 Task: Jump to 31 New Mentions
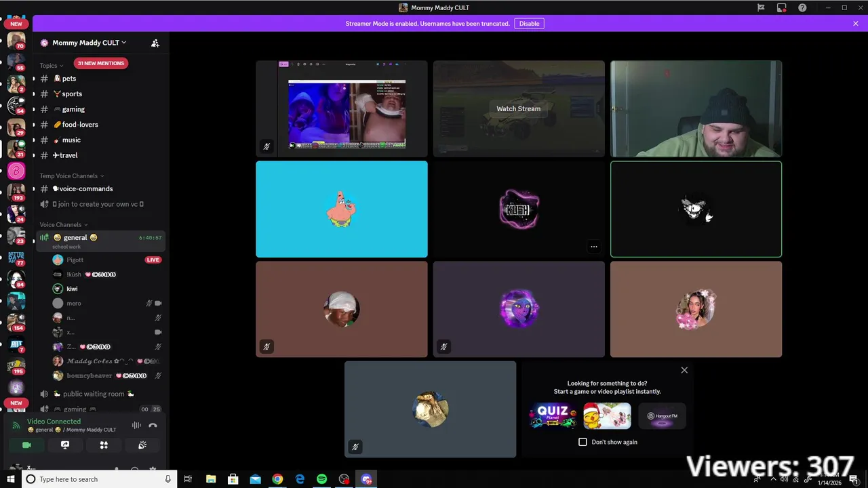[x=100, y=63]
